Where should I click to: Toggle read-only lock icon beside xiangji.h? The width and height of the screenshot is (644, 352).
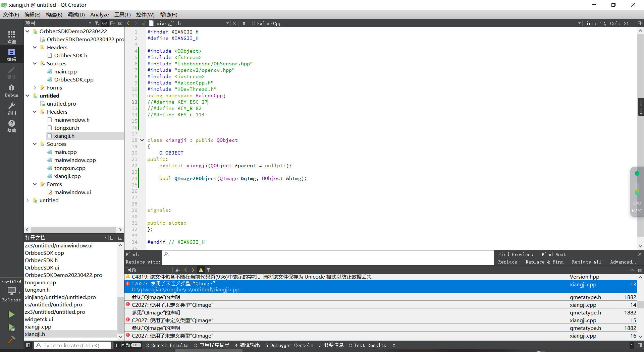click(143, 23)
